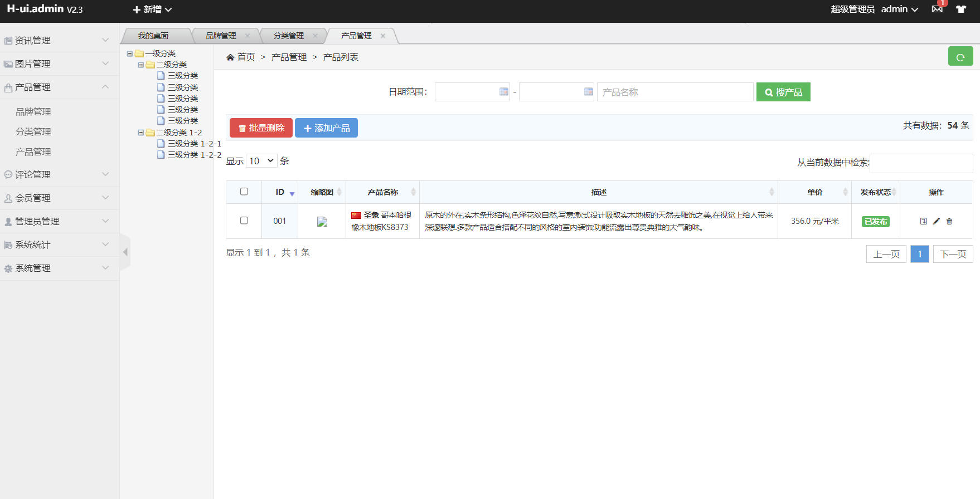The width and height of the screenshot is (980, 499).
Task: Open 品牌管理 in sidebar submenu
Action: point(33,111)
